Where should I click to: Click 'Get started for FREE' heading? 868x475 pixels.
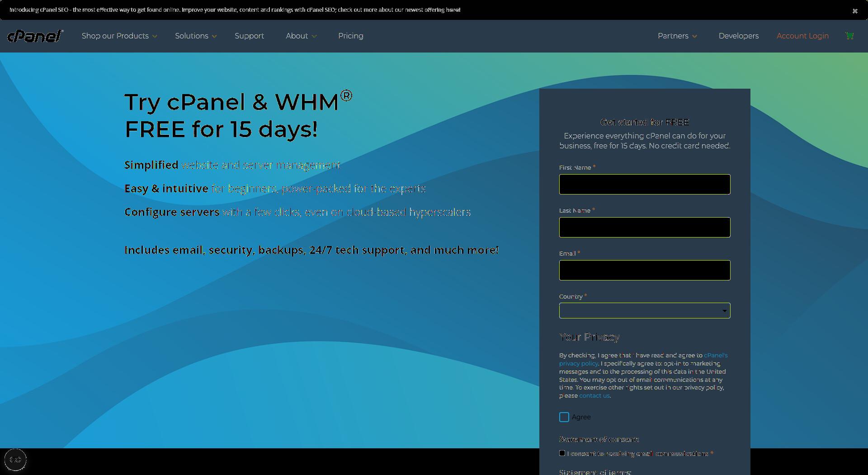[x=645, y=122]
